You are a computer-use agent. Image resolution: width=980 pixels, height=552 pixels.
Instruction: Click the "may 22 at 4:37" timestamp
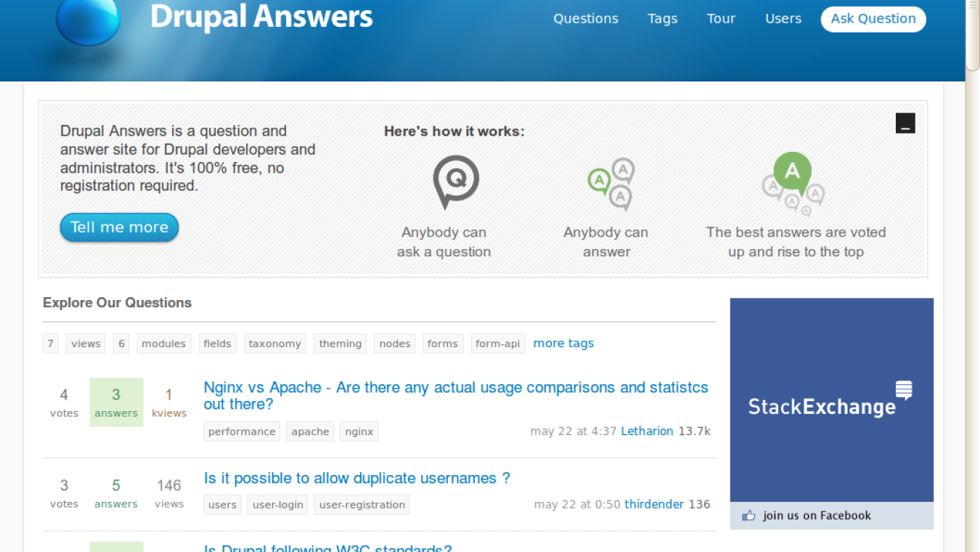click(573, 431)
